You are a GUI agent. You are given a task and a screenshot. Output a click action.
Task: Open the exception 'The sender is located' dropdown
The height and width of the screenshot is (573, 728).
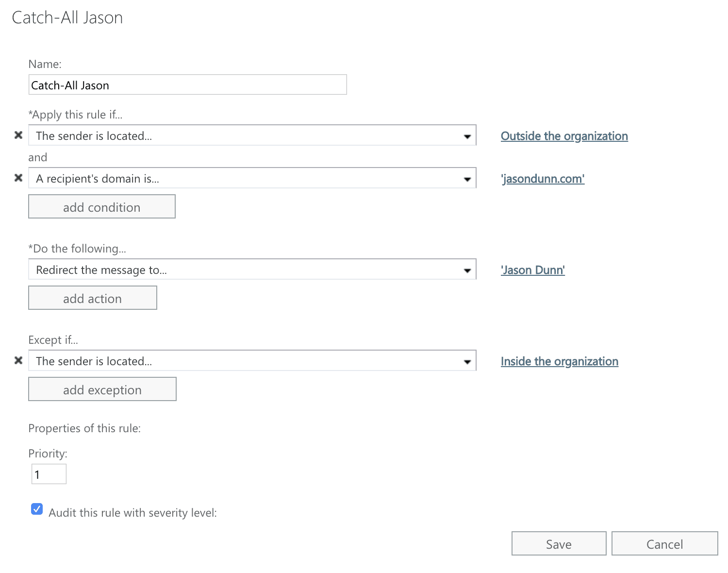(252, 361)
